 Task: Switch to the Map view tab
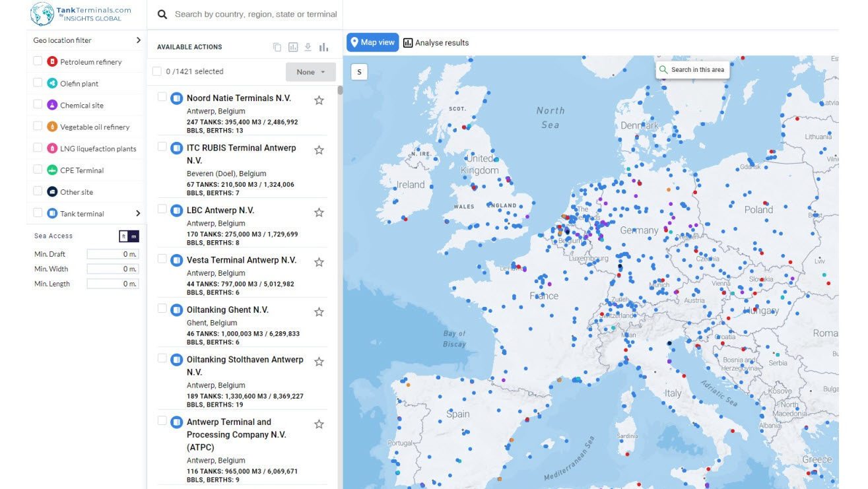tap(373, 42)
